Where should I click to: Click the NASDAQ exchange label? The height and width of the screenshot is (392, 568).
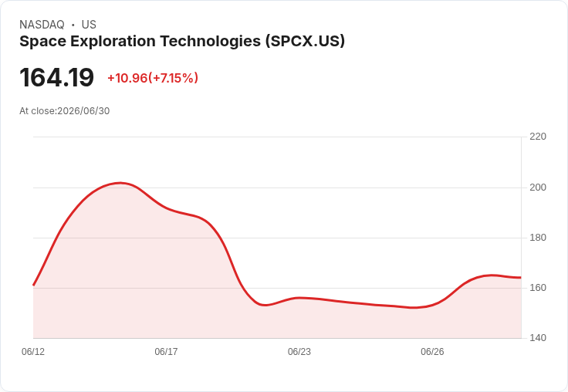42,24
